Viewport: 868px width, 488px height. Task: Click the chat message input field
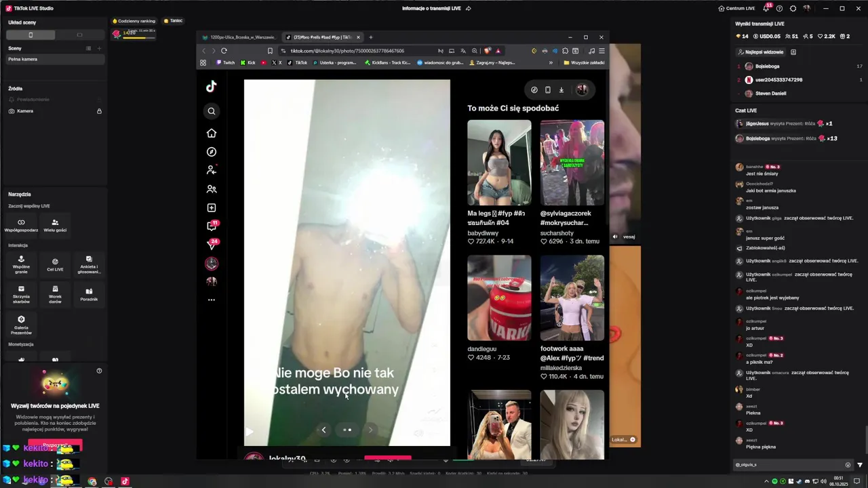click(789, 465)
